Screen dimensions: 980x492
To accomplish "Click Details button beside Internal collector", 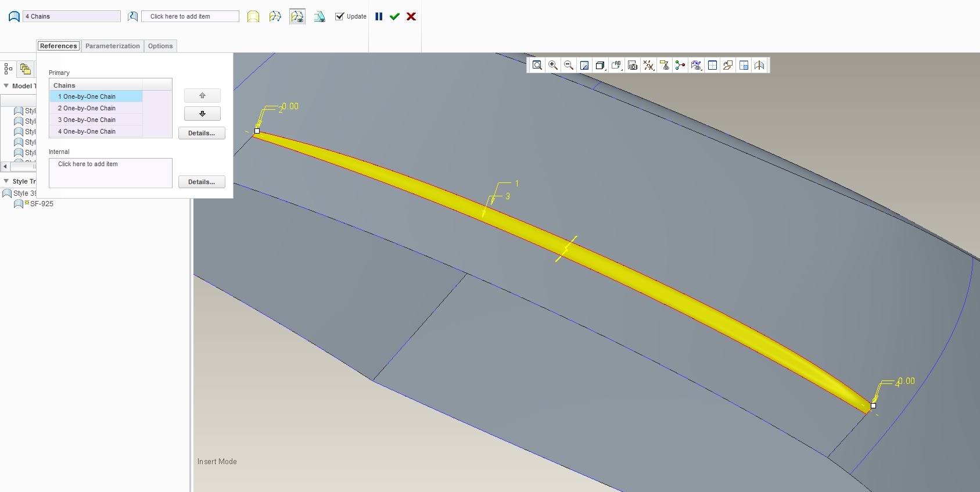I will pyautogui.click(x=202, y=182).
